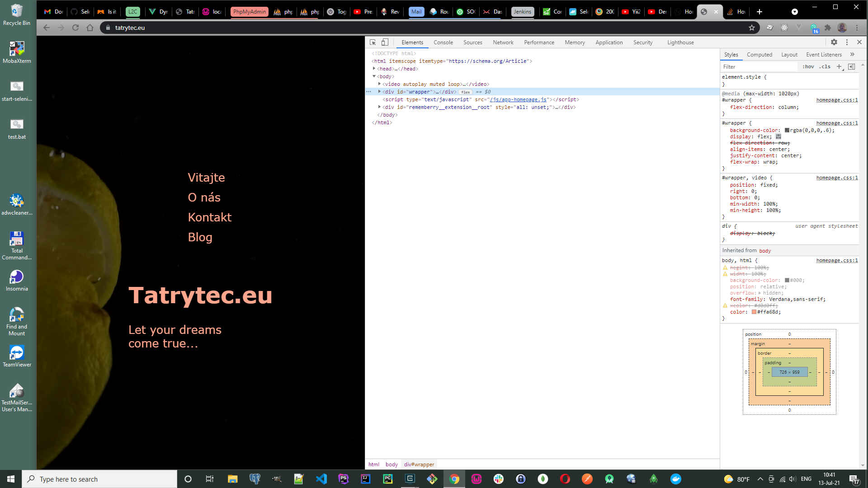This screenshot has height=488, width=868.
Task: Open DevTools settings gear
Action: pyautogui.click(x=834, y=42)
